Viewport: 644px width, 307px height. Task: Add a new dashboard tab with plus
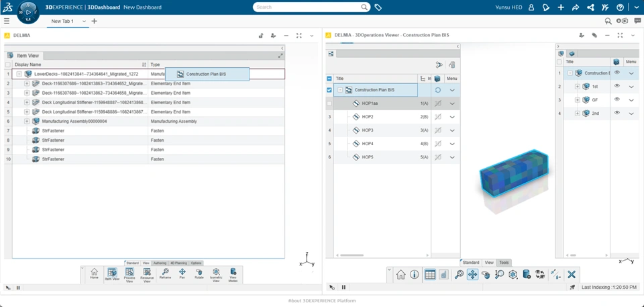point(94,21)
